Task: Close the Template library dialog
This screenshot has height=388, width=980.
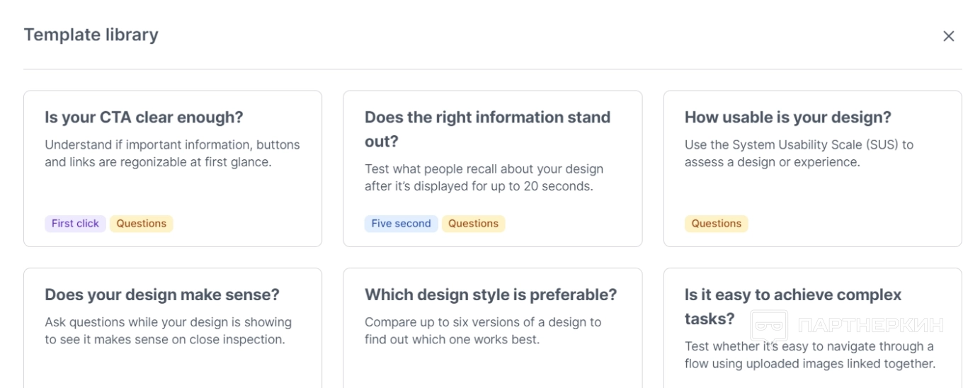Action: [x=948, y=36]
